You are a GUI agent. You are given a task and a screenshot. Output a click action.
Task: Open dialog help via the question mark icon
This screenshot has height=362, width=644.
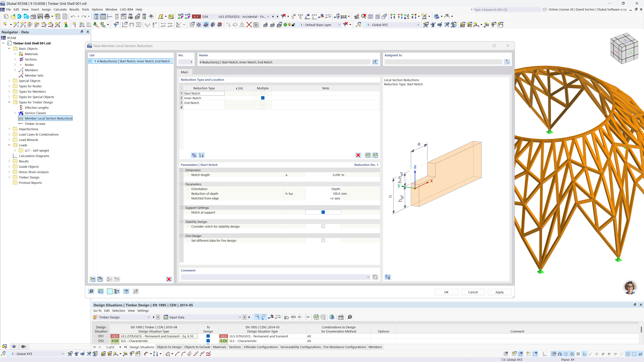[x=91, y=291]
